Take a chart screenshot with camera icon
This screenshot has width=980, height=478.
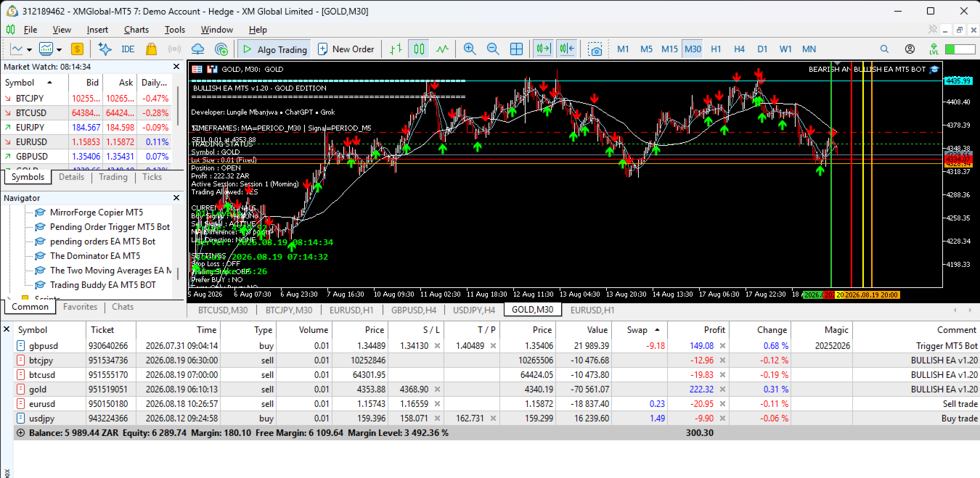[595, 49]
